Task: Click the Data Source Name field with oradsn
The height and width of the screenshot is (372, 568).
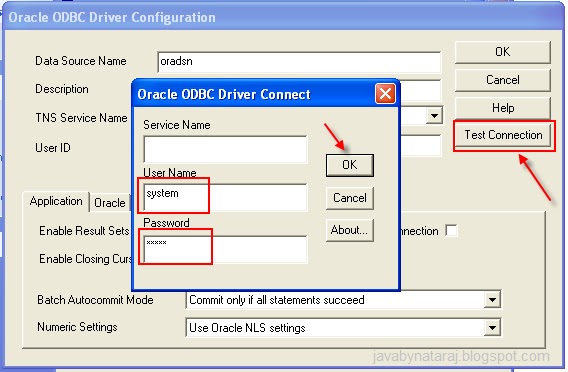Action: (x=299, y=62)
